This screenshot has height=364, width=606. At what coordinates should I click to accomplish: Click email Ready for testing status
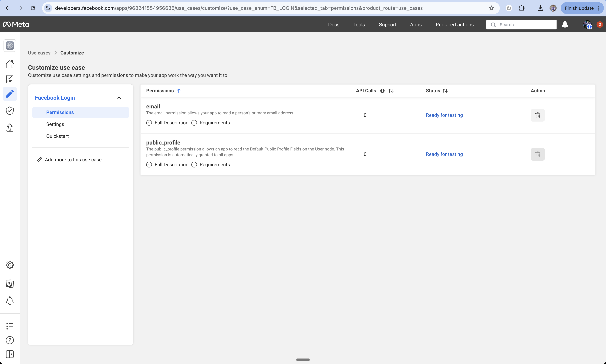444,115
